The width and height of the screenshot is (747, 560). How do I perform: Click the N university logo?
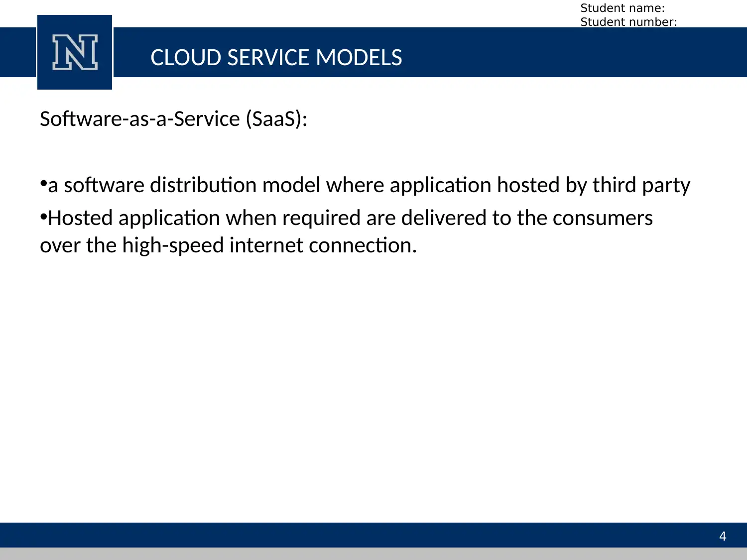click(75, 52)
